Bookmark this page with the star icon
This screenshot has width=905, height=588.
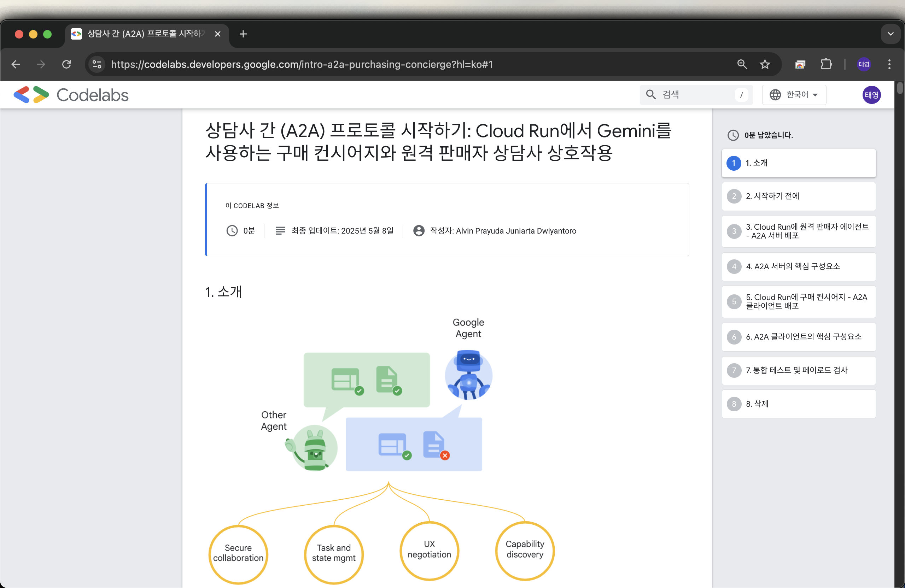tap(765, 64)
